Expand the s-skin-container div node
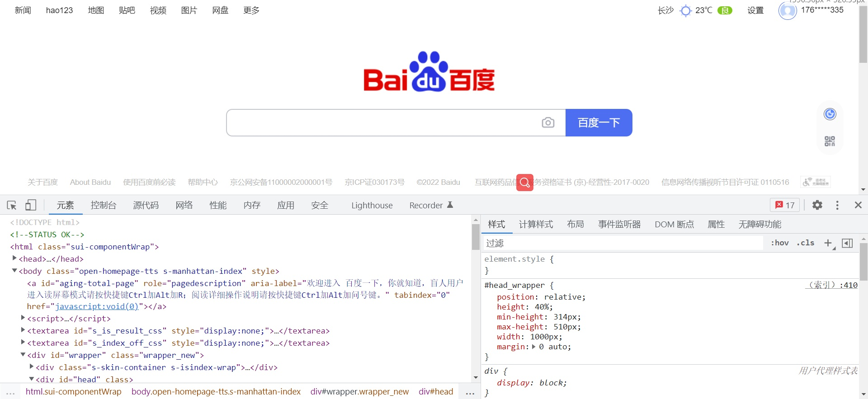The height and width of the screenshot is (399, 868). (32, 366)
